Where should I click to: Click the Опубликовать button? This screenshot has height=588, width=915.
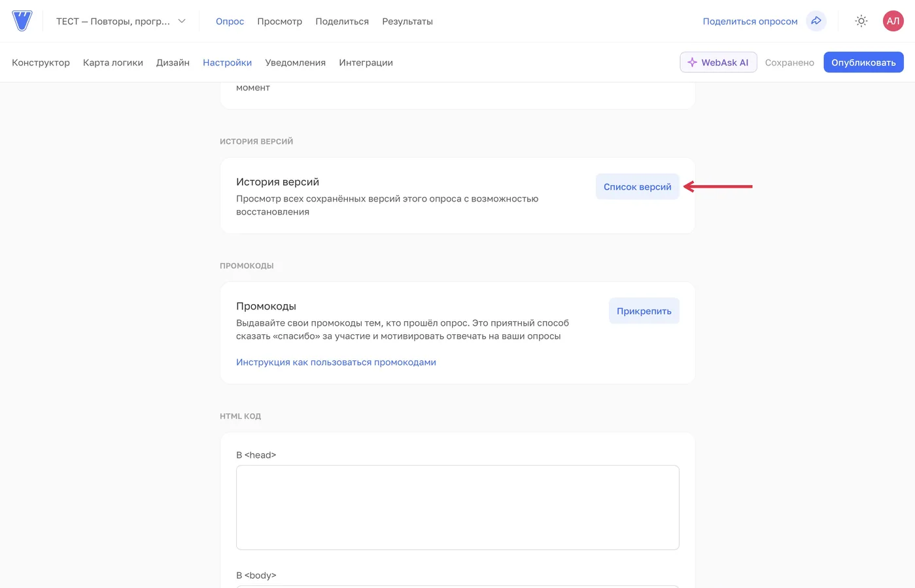point(863,62)
